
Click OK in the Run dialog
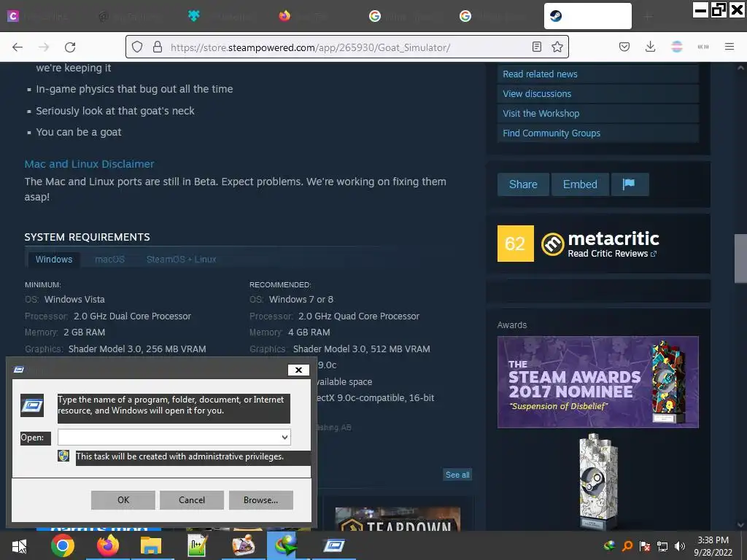tap(123, 500)
